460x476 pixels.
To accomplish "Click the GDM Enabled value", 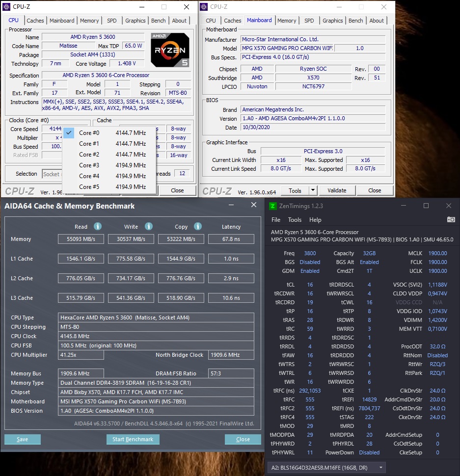I will (x=310, y=271).
